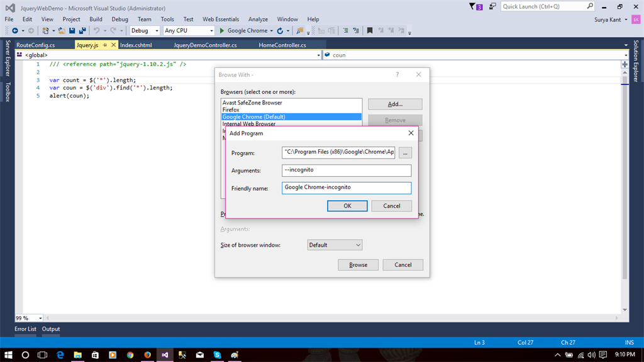
Task: Open Skype from the taskbar
Action: point(217,354)
